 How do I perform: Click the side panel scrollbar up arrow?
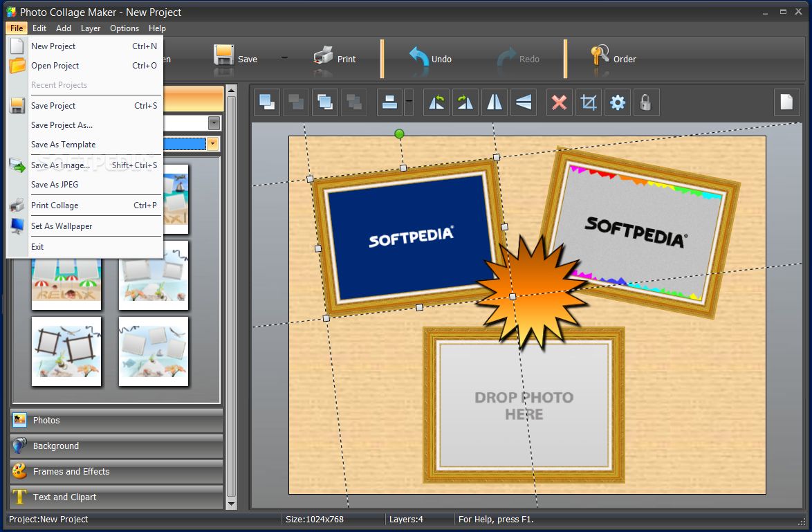pyautogui.click(x=232, y=91)
